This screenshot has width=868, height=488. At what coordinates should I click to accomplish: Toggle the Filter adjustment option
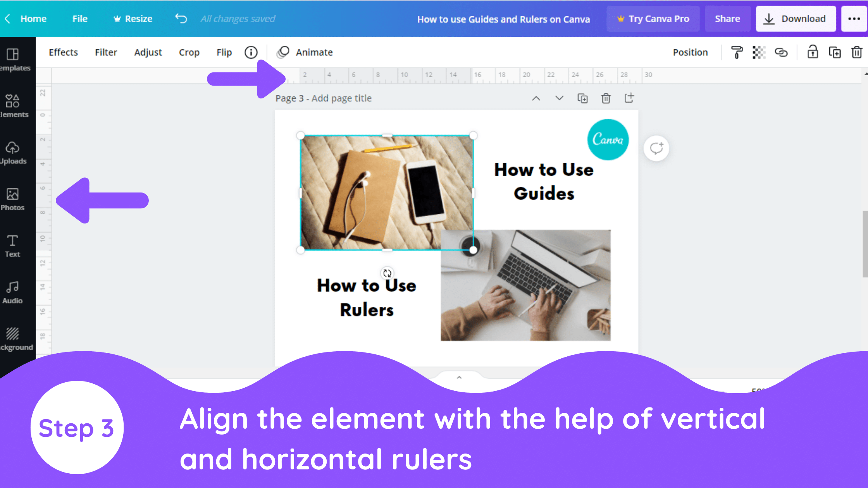[x=106, y=52]
